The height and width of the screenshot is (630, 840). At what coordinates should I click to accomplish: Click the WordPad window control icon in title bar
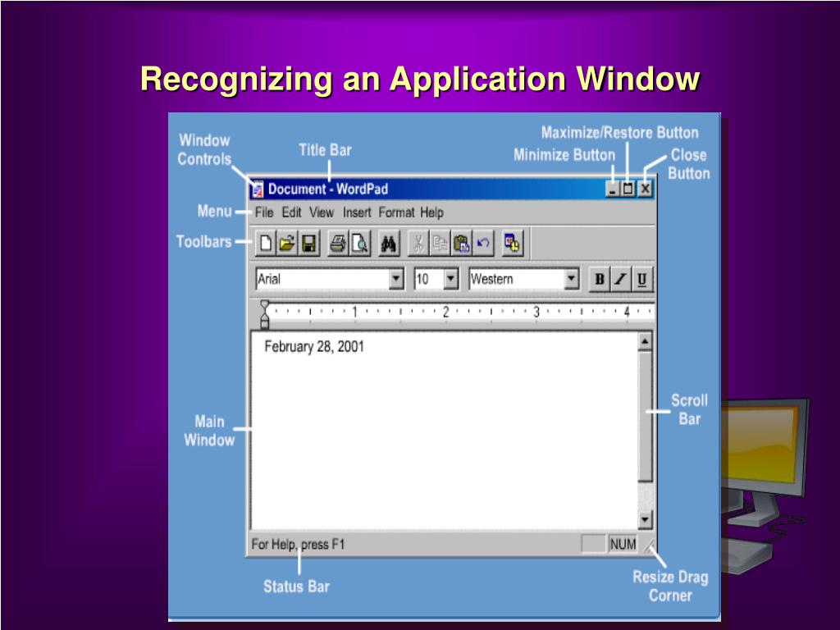point(258,189)
